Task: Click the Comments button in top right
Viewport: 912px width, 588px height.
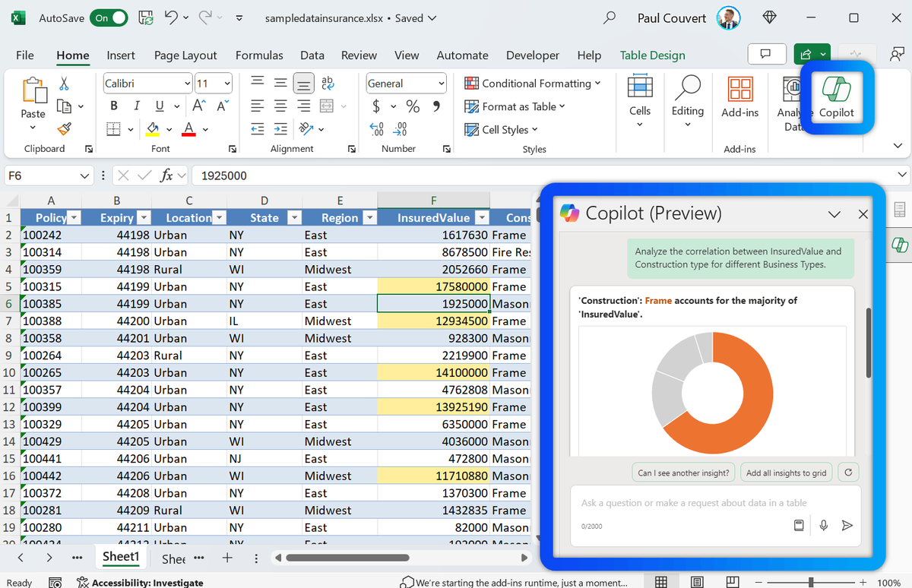Action: (x=767, y=54)
